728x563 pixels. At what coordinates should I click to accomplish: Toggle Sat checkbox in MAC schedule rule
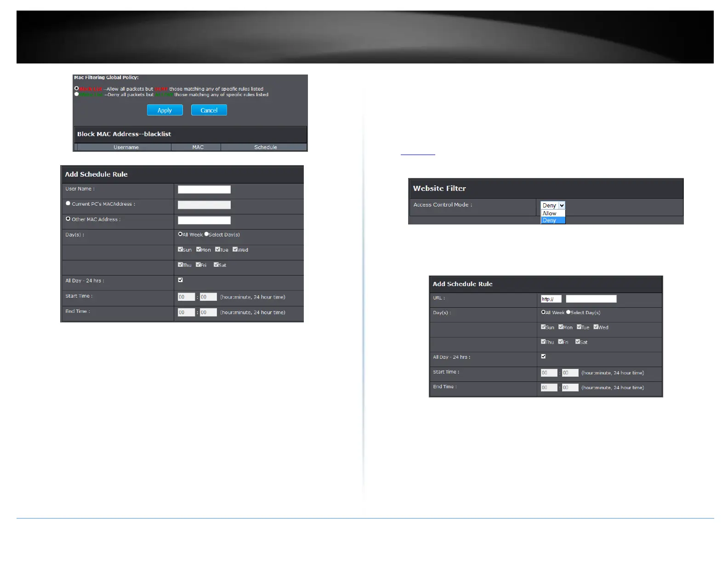pyautogui.click(x=216, y=264)
